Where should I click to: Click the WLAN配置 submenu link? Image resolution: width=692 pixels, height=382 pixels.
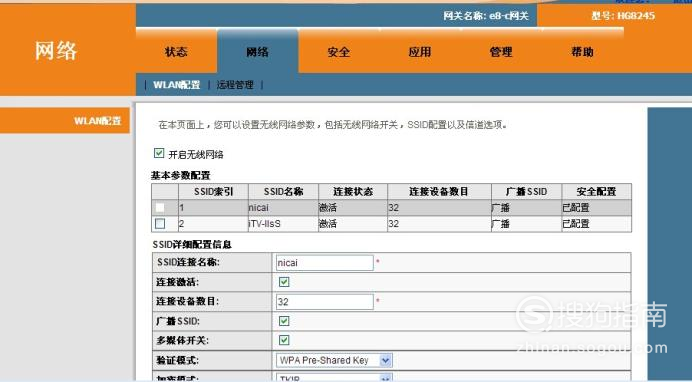177,85
